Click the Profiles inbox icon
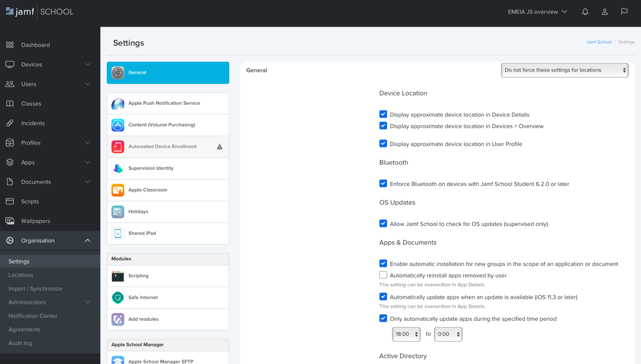This screenshot has width=641, height=364. click(10, 143)
